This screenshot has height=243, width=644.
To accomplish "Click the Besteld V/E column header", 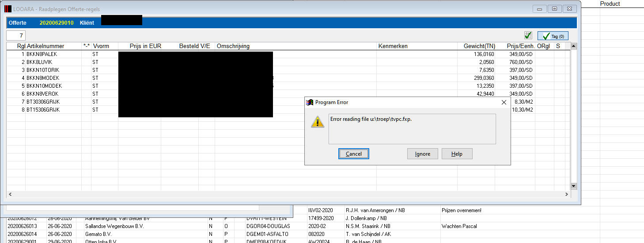I will 195,46.
